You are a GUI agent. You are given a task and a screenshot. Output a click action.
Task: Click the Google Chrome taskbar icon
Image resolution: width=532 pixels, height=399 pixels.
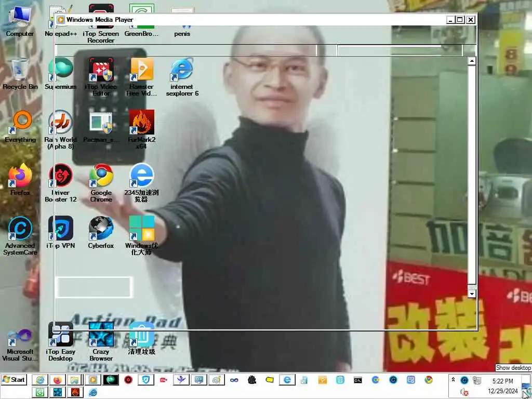(429, 380)
